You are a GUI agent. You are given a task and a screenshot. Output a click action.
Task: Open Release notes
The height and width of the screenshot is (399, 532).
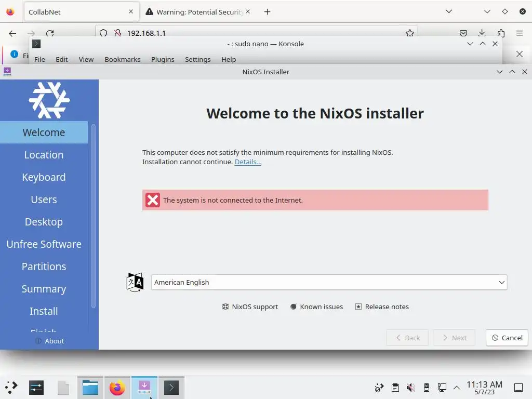pyautogui.click(x=382, y=307)
